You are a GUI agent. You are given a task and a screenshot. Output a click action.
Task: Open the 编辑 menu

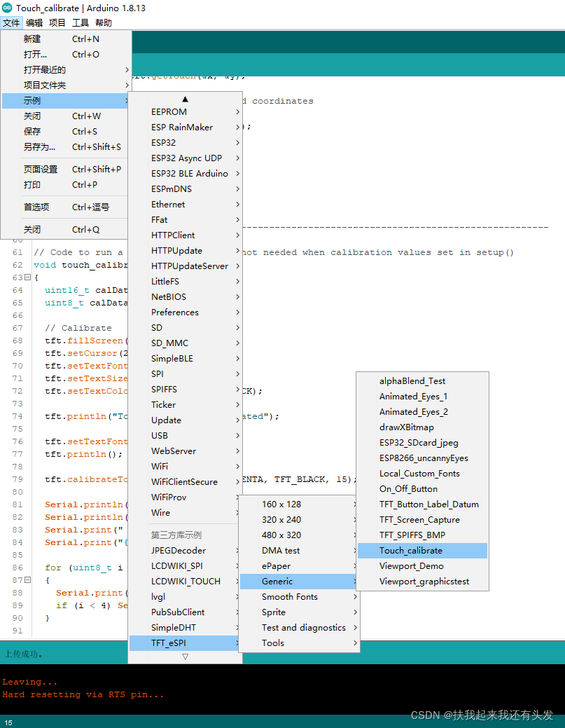[34, 22]
